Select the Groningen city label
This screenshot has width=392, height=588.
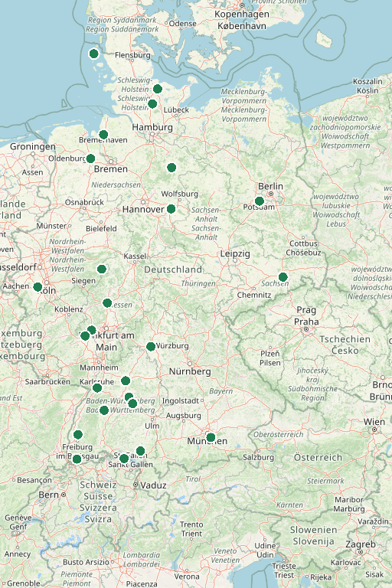pyautogui.click(x=33, y=147)
